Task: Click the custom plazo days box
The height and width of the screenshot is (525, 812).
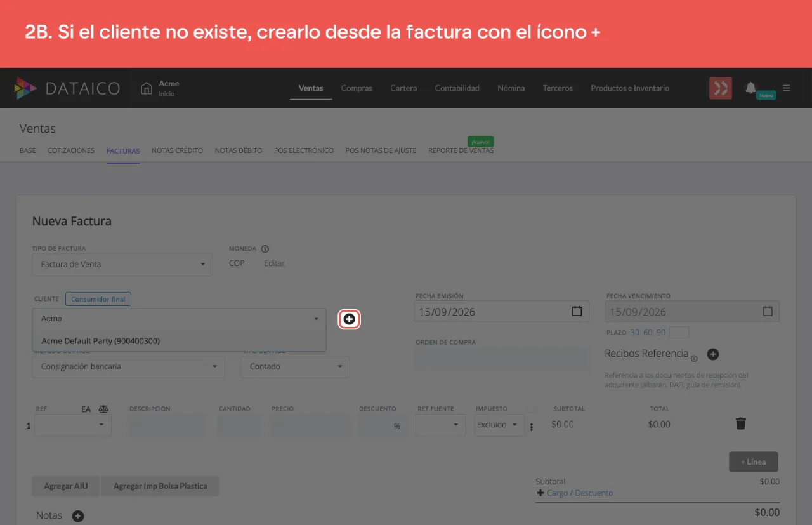Action: [x=679, y=333]
